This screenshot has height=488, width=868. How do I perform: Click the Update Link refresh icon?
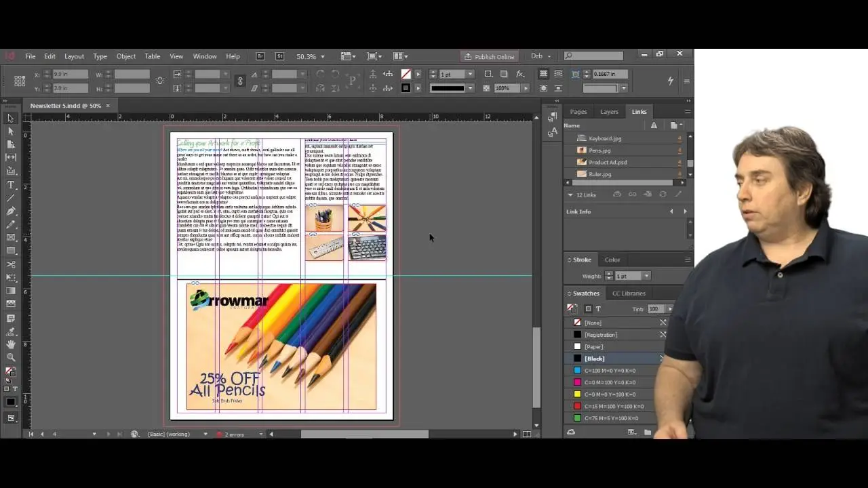tap(663, 195)
